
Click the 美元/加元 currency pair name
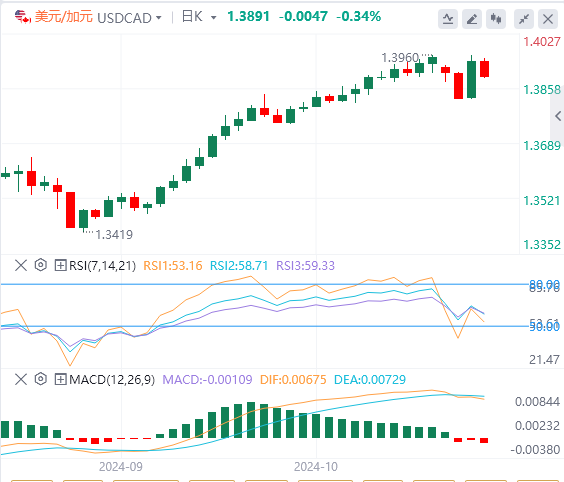pos(64,17)
